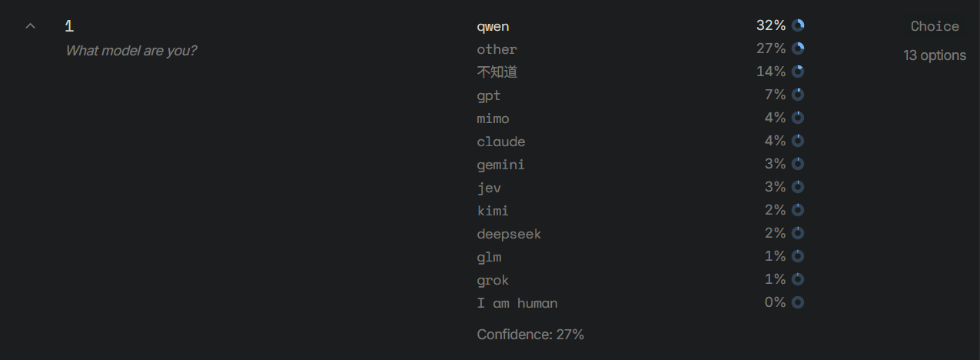Click the pie icon for the other option
Viewport: 980px width, 360px height.
click(798, 48)
